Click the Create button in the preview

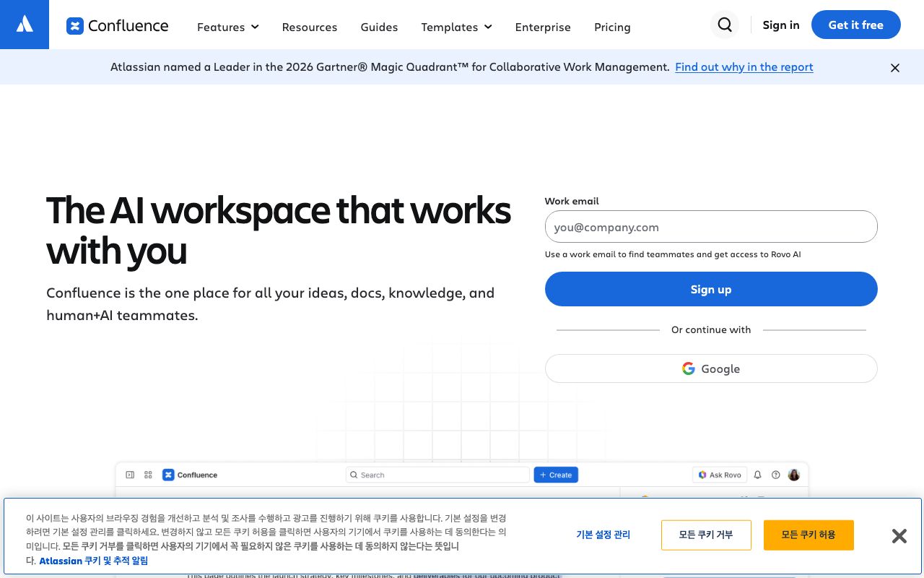556,475
